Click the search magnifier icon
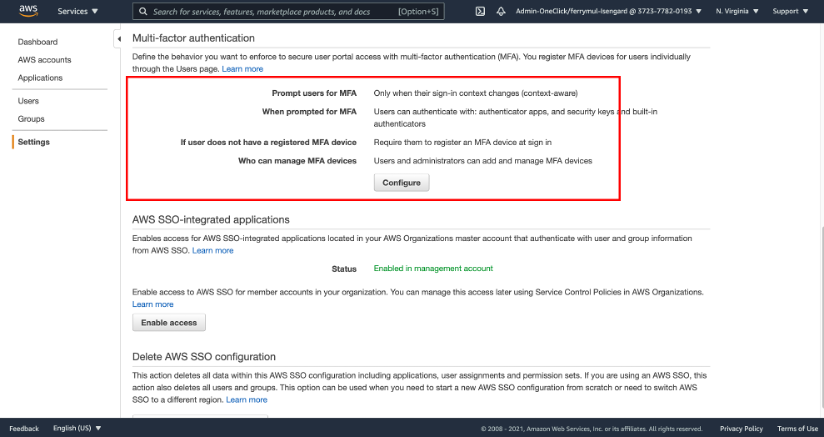Screen dimensions: 824x437 [x=143, y=11]
